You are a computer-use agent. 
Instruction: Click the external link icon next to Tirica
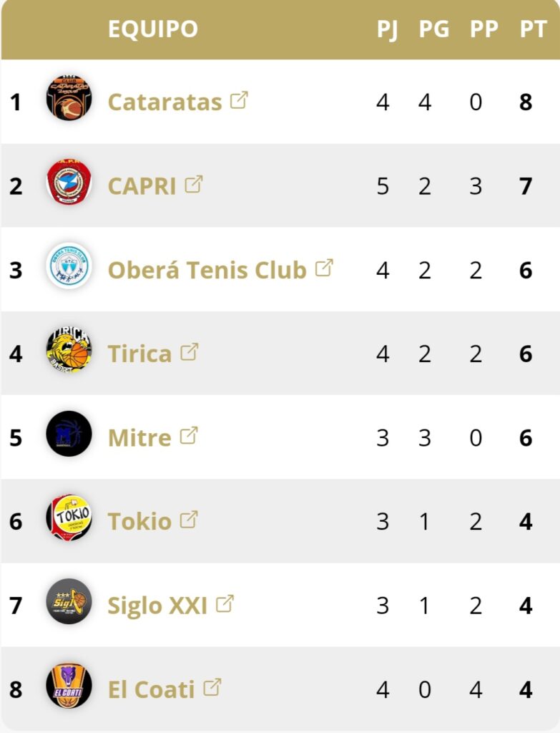[189, 352]
